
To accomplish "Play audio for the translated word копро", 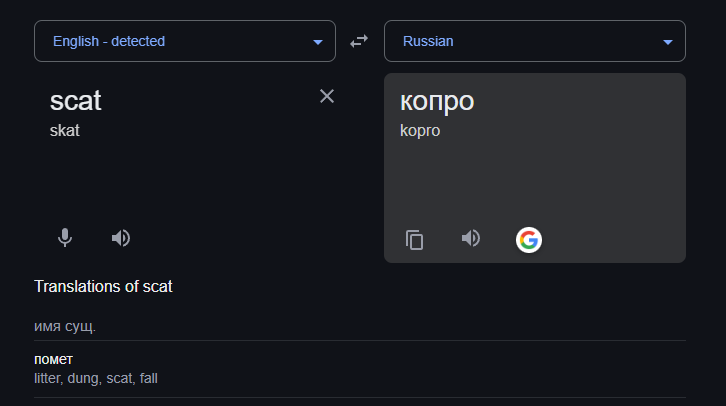I will pyautogui.click(x=471, y=238).
